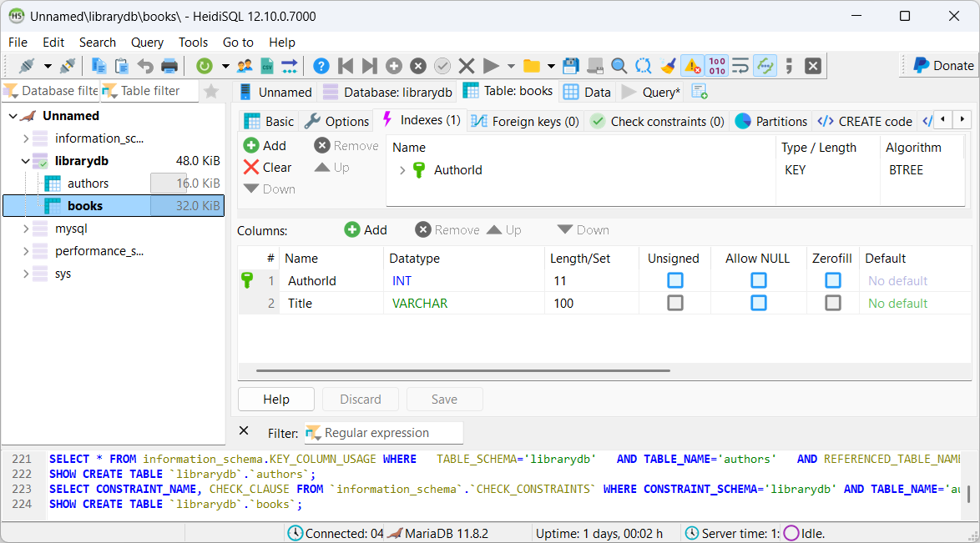
Task: Expand the mysql database tree node
Action: [x=25, y=229]
